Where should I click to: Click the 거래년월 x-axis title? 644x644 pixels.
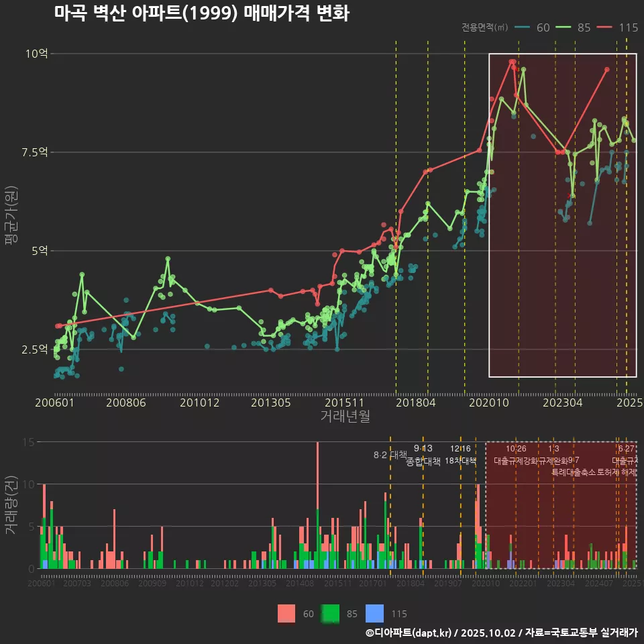click(345, 417)
